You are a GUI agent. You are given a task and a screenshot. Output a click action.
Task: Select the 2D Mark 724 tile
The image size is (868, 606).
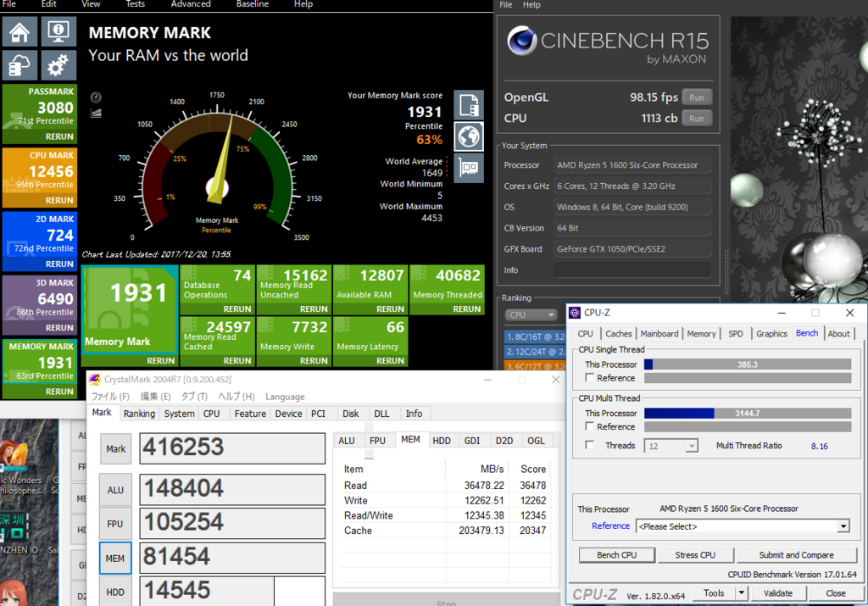tap(40, 241)
